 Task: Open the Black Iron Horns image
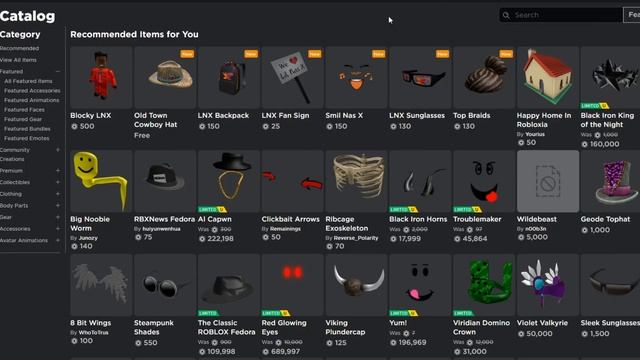(x=420, y=181)
